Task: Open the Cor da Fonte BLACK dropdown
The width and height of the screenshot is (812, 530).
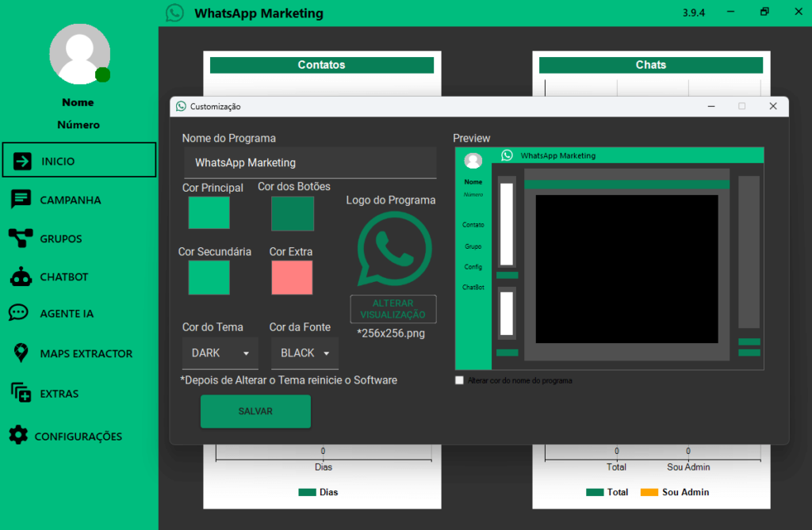Action: [305, 353]
